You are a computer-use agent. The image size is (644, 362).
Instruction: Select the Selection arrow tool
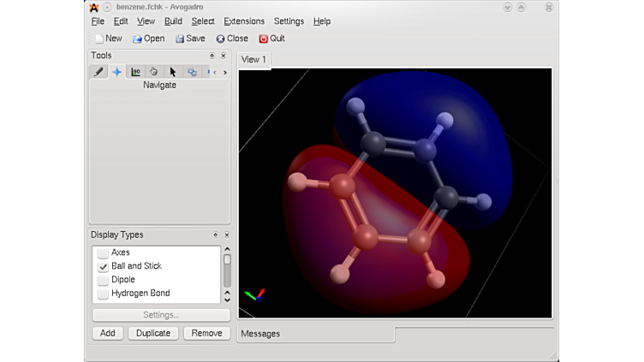click(173, 72)
